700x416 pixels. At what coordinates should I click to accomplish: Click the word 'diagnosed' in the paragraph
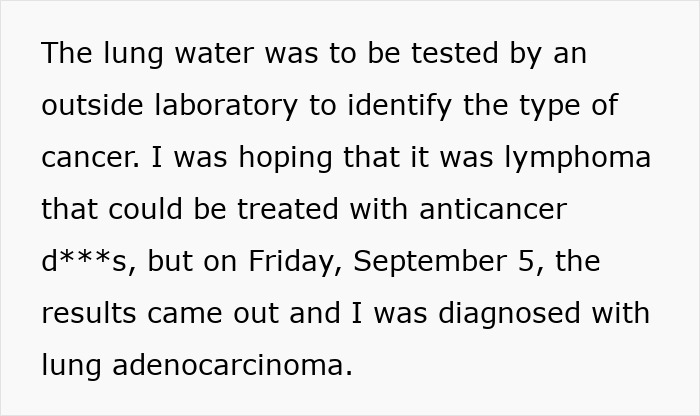[x=510, y=314]
